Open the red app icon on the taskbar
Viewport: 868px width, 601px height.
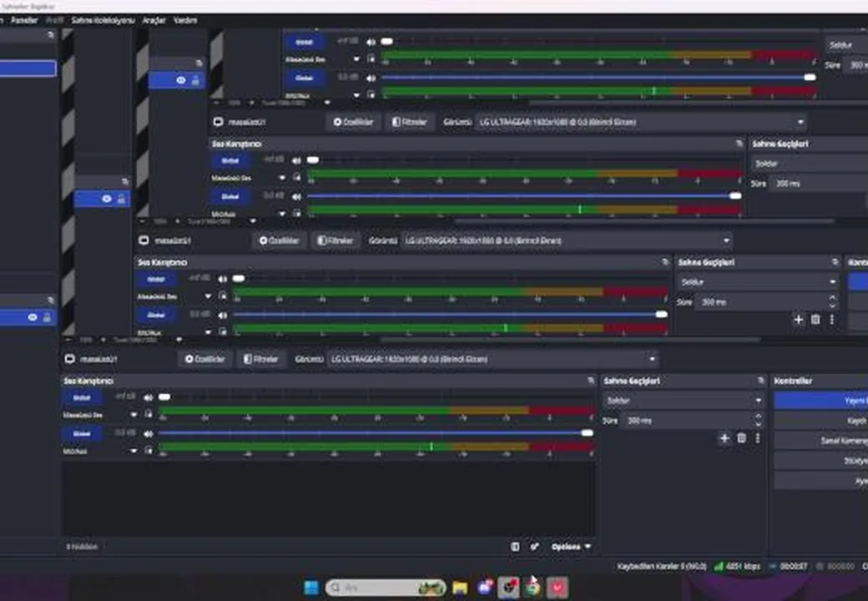558,587
